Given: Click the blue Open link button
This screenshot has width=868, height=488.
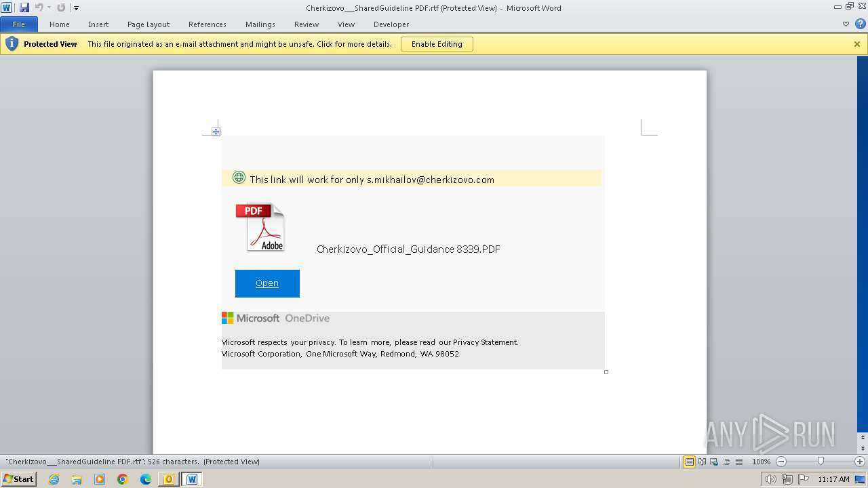Looking at the screenshot, I should coord(267,283).
